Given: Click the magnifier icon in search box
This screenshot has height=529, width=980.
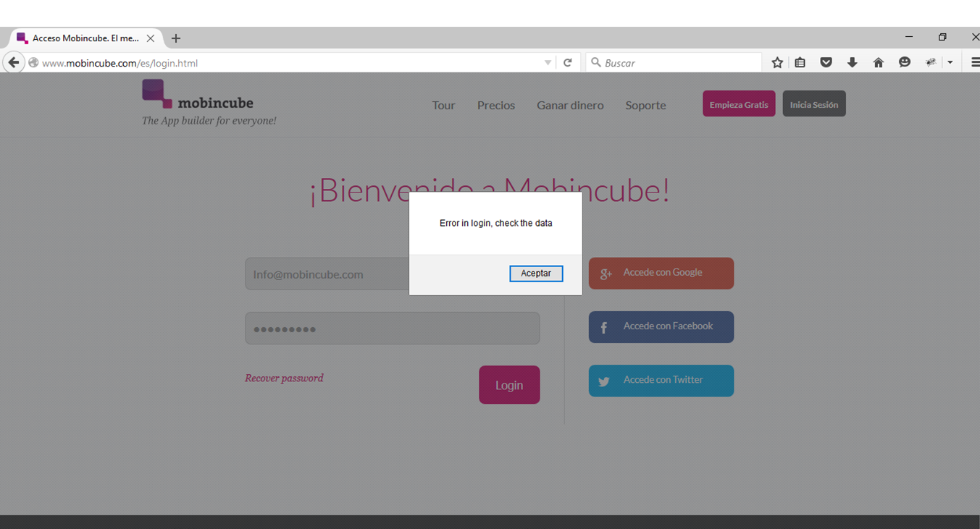Looking at the screenshot, I should pyautogui.click(x=596, y=63).
